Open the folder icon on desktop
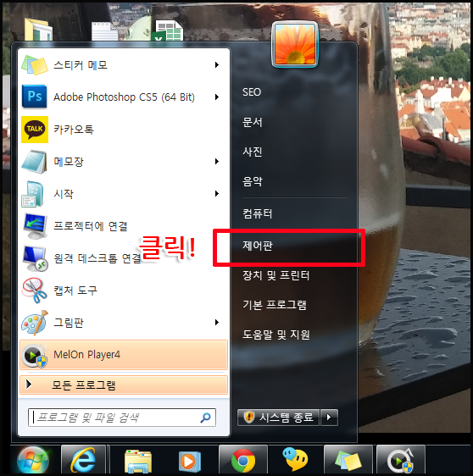 tap(39, 30)
